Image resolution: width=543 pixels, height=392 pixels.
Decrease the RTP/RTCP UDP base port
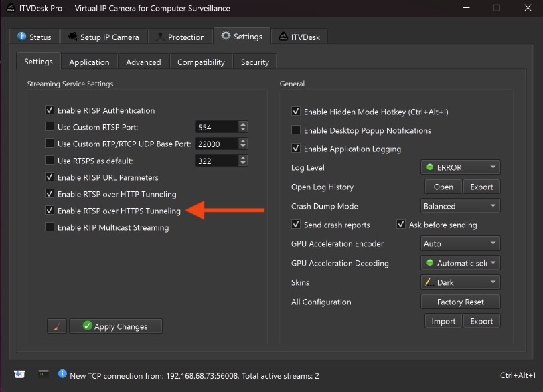tap(243, 146)
